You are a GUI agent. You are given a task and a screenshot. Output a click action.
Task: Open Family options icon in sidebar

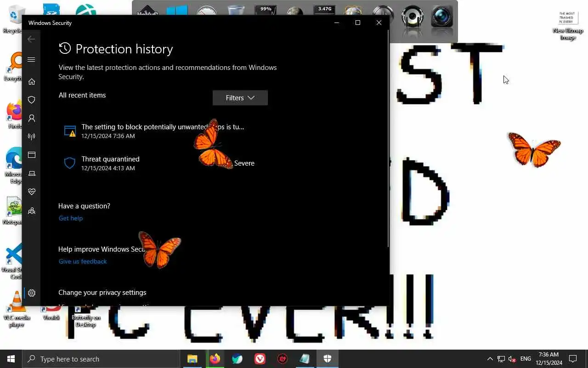coord(32,211)
